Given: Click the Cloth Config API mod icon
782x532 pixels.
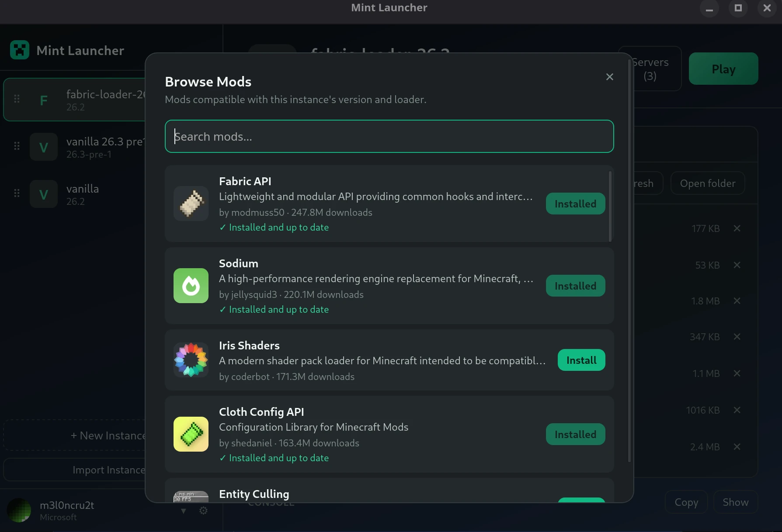Looking at the screenshot, I should [191, 434].
